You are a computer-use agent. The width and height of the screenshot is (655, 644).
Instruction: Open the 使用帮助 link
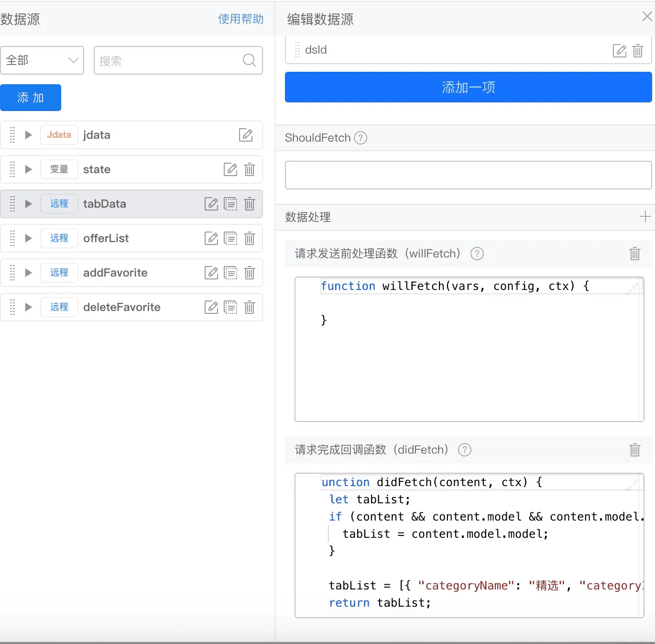(x=241, y=19)
